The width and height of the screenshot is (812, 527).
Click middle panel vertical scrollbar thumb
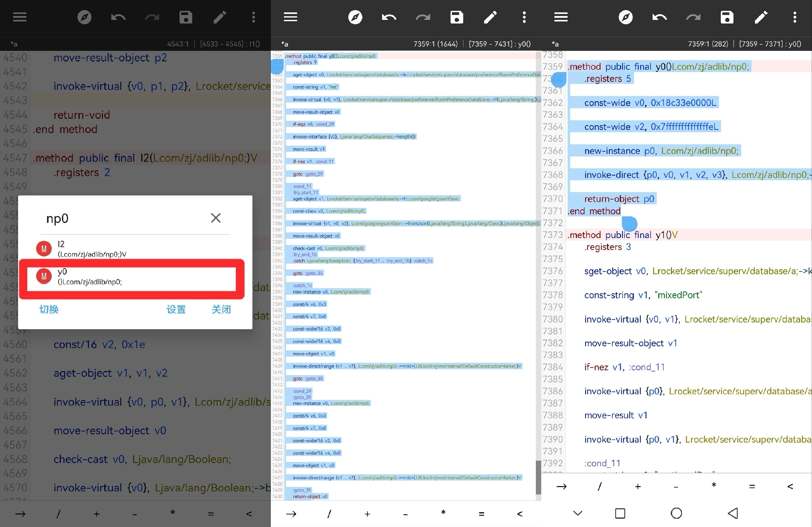pyautogui.click(x=538, y=477)
